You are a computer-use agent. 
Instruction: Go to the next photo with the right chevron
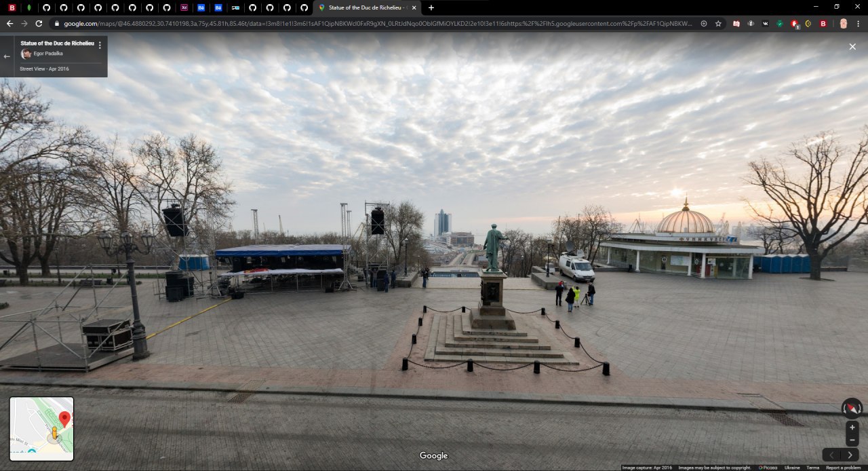click(x=850, y=455)
